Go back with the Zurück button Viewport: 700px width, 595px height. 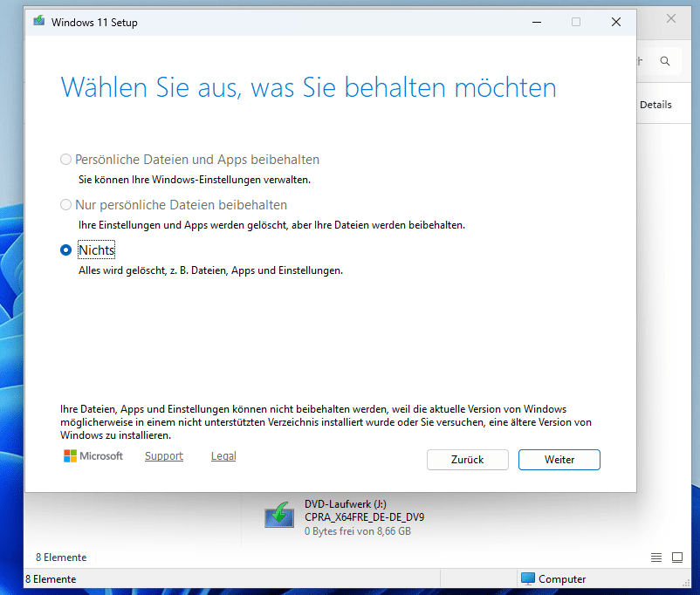click(x=468, y=459)
